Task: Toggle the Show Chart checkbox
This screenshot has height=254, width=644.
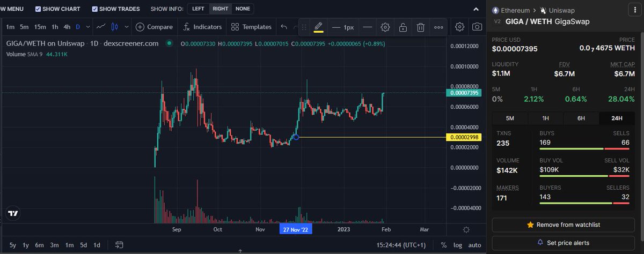Action: [x=38, y=9]
